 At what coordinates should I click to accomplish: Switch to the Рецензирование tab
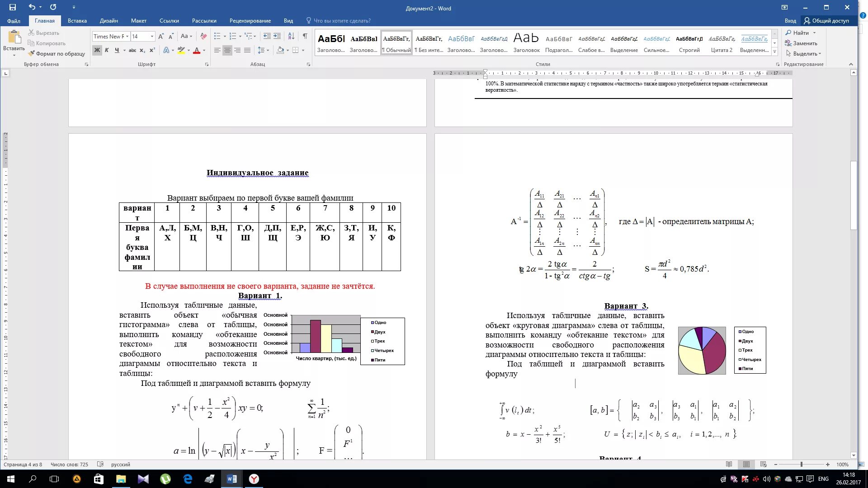pos(250,21)
